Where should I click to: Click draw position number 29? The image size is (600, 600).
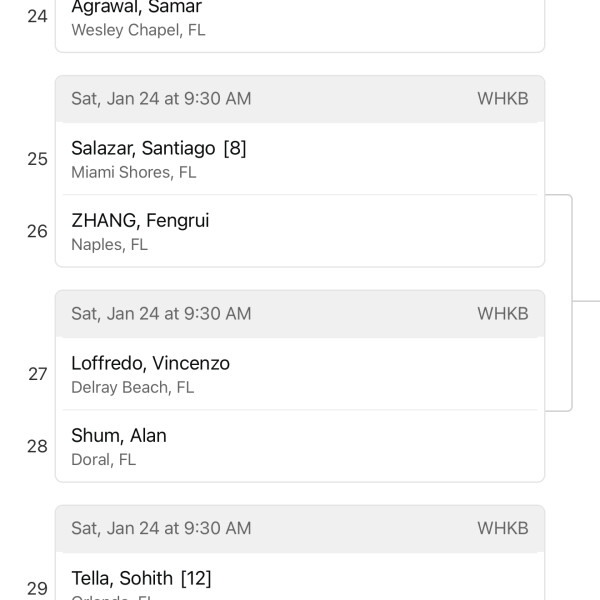pyautogui.click(x=38, y=589)
